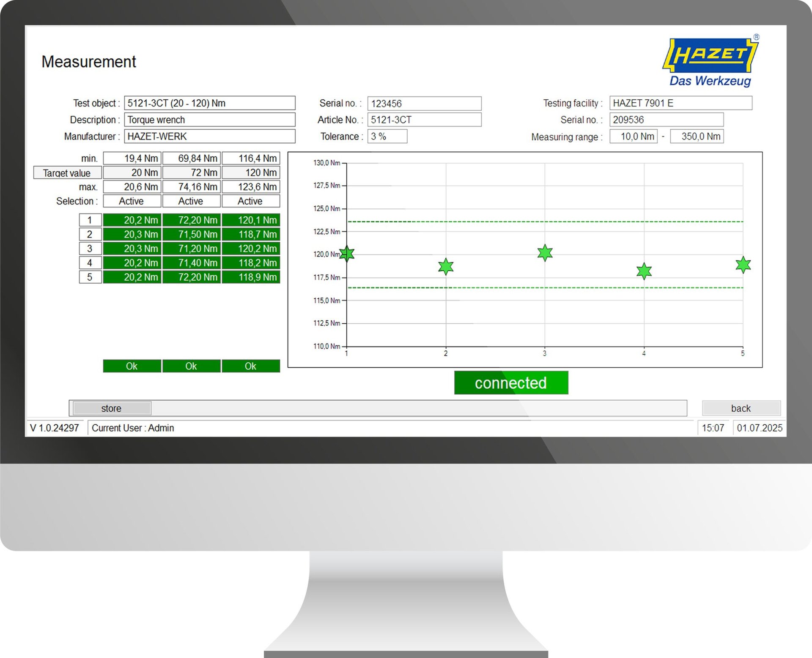This screenshot has height=658, width=812.
Task: Click the 72,20 Nm reading in row 1
Action: [x=192, y=220]
